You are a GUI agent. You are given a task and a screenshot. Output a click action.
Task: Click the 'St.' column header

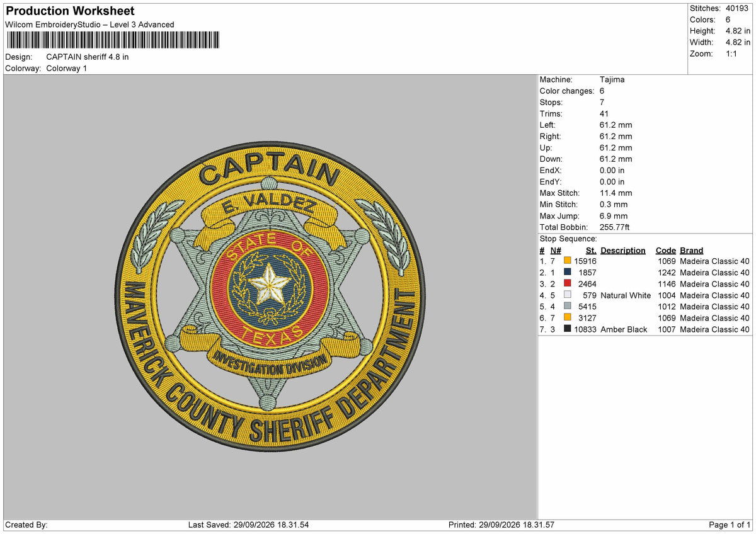click(591, 250)
